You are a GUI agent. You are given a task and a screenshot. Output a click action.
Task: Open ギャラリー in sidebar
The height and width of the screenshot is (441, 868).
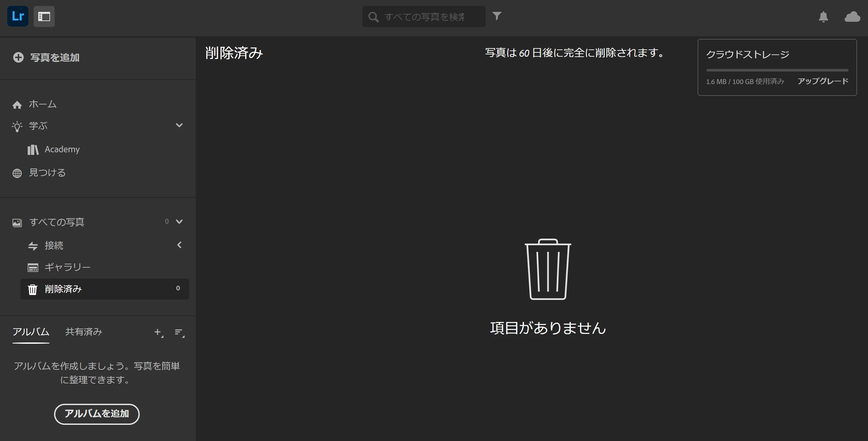pyautogui.click(x=68, y=267)
